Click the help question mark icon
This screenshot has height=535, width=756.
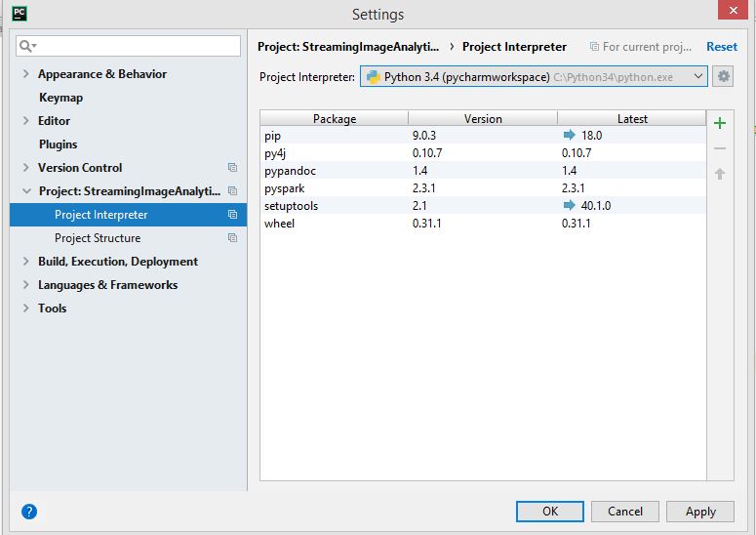click(x=29, y=511)
